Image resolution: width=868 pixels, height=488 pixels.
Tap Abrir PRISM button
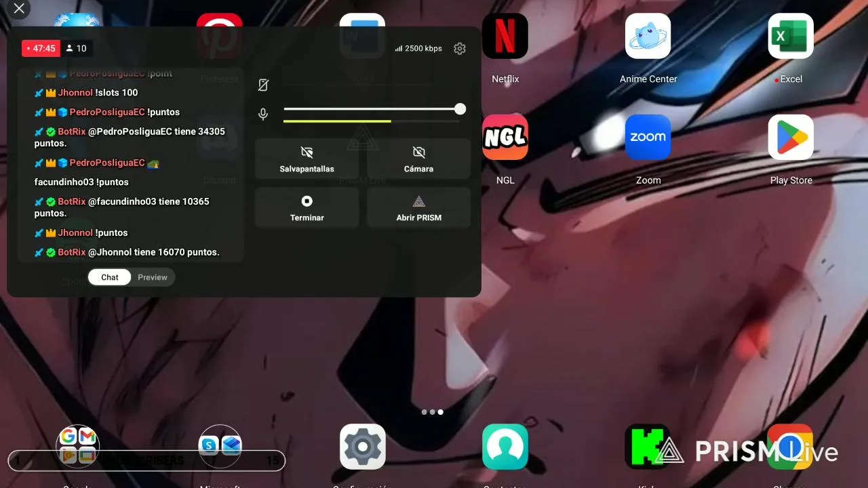point(418,207)
